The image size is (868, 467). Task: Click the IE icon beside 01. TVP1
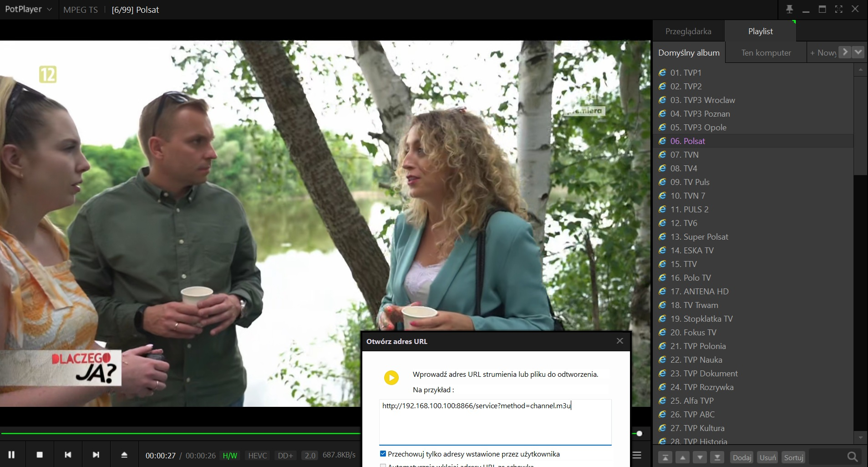[x=663, y=72]
